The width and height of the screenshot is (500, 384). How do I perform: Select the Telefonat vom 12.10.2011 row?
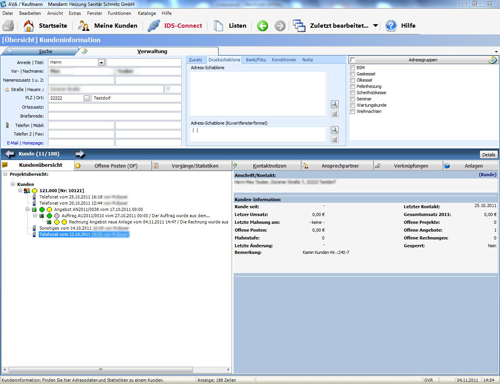84,235
